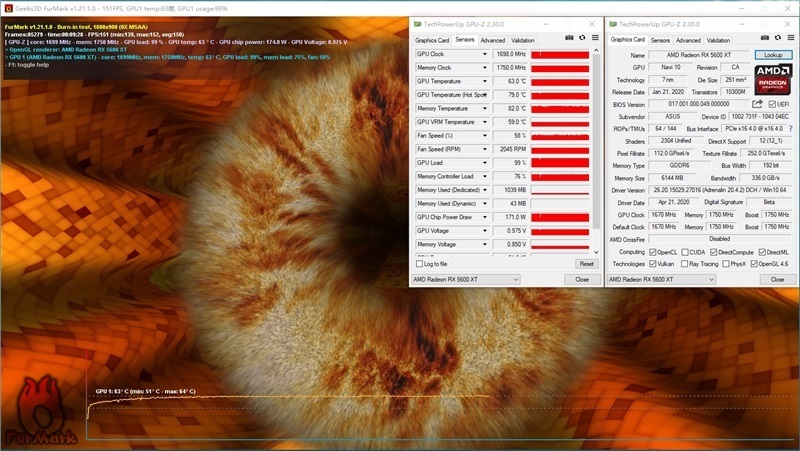The width and height of the screenshot is (800, 451).
Task: Click the Reset button in Sensors window
Action: tap(586, 264)
